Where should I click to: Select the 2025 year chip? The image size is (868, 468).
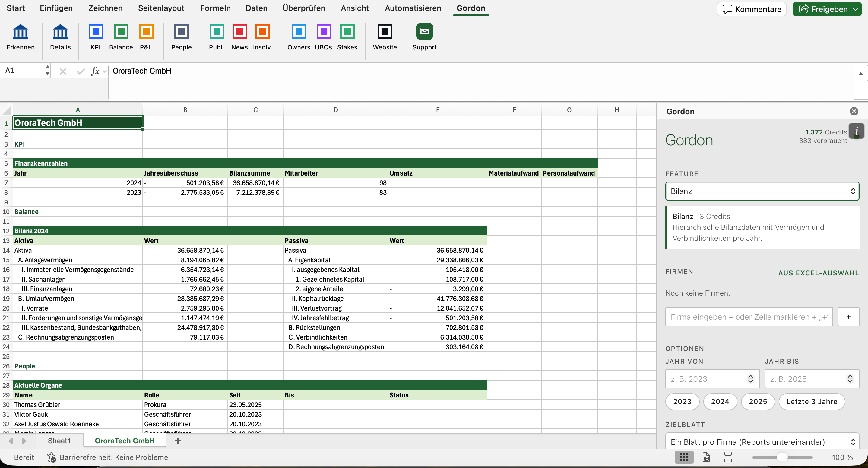[758, 401]
